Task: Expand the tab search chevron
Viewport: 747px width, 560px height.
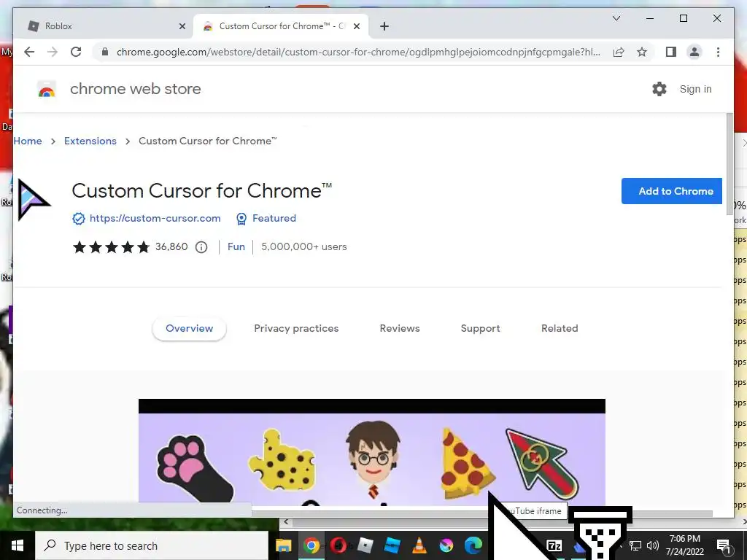Action: [x=616, y=18]
